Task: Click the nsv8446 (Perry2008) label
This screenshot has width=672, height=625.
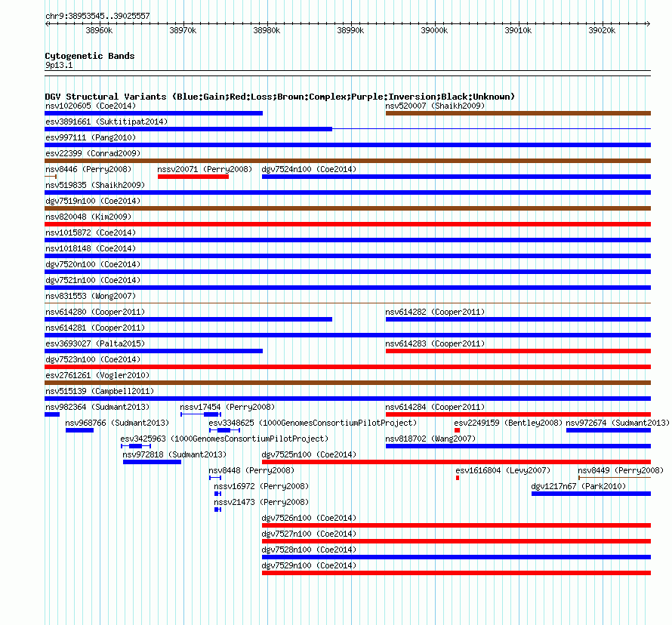Action: [88, 169]
